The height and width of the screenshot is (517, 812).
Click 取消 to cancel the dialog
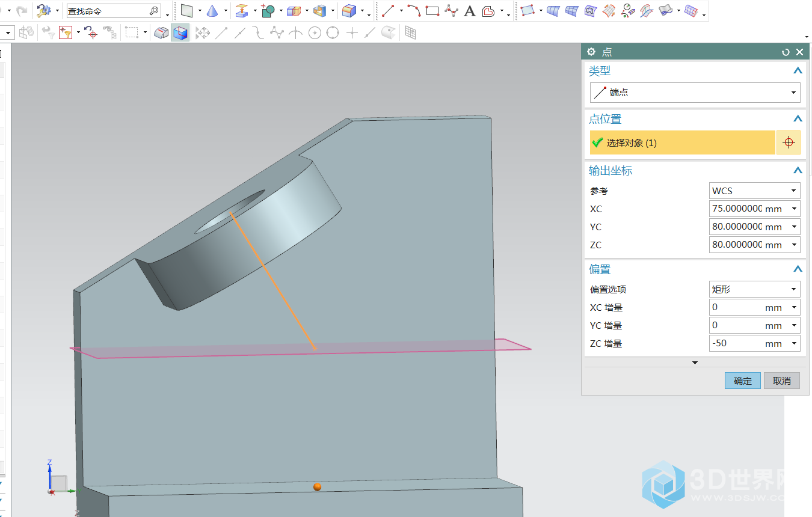(x=782, y=381)
